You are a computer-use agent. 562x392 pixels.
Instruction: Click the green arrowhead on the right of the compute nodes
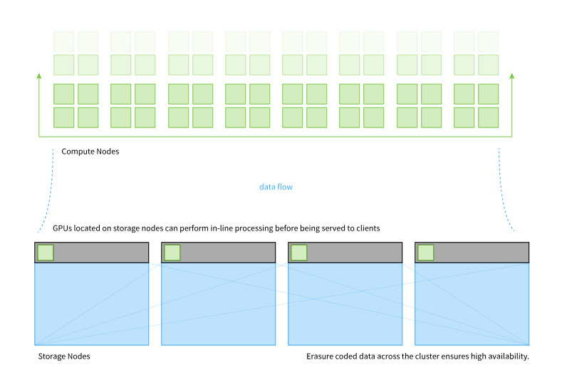click(x=512, y=76)
